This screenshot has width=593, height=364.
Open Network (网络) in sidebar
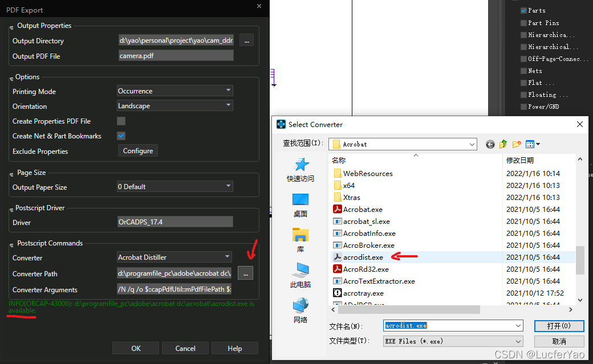300,310
